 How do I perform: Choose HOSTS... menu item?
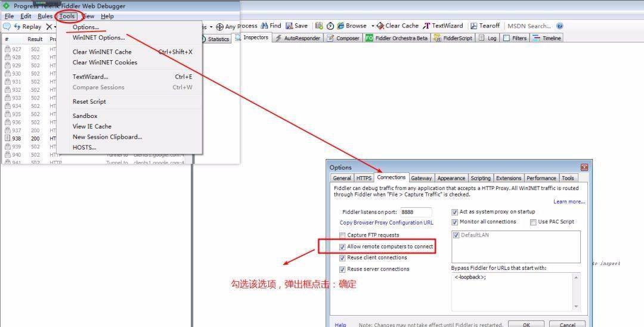coord(129,147)
